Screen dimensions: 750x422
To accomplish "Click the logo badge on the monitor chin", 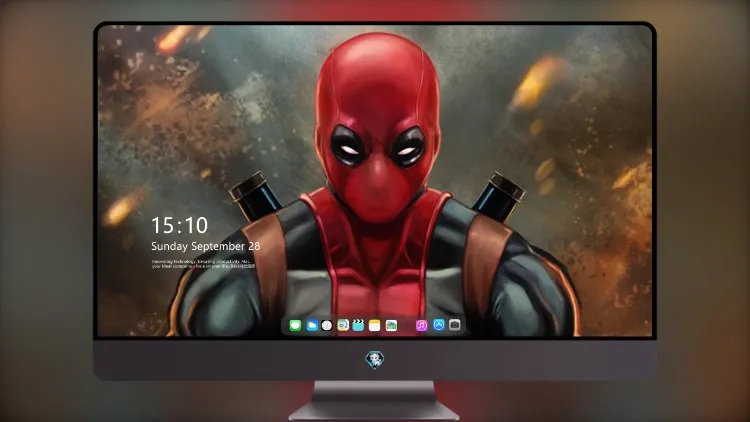I will [375, 360].
